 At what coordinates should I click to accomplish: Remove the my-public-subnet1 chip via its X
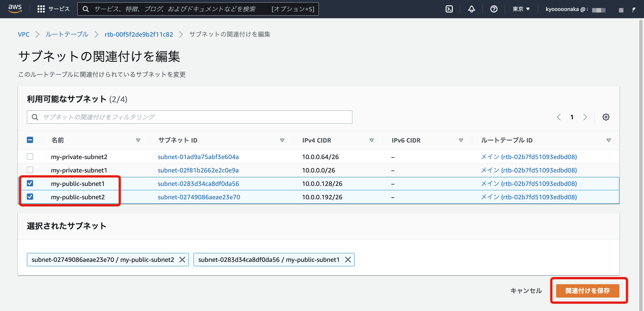tap(348, 260)
